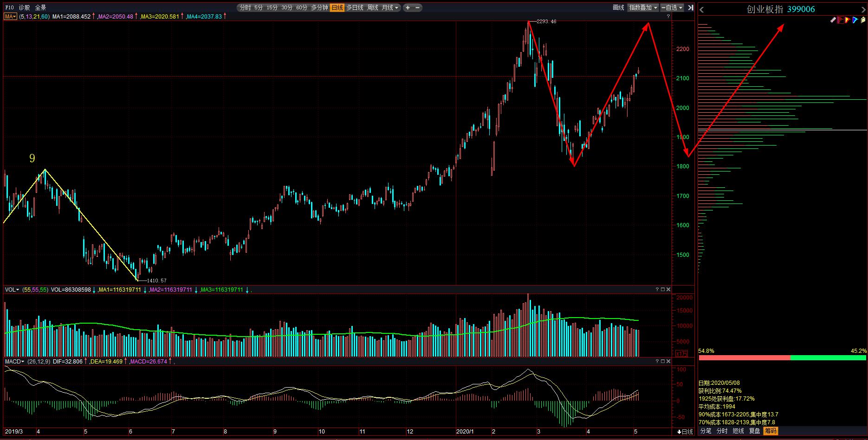This screenshot has height=440, width=868.
Task: Select the eraser icon in chip panel
Action: (833, 20)
